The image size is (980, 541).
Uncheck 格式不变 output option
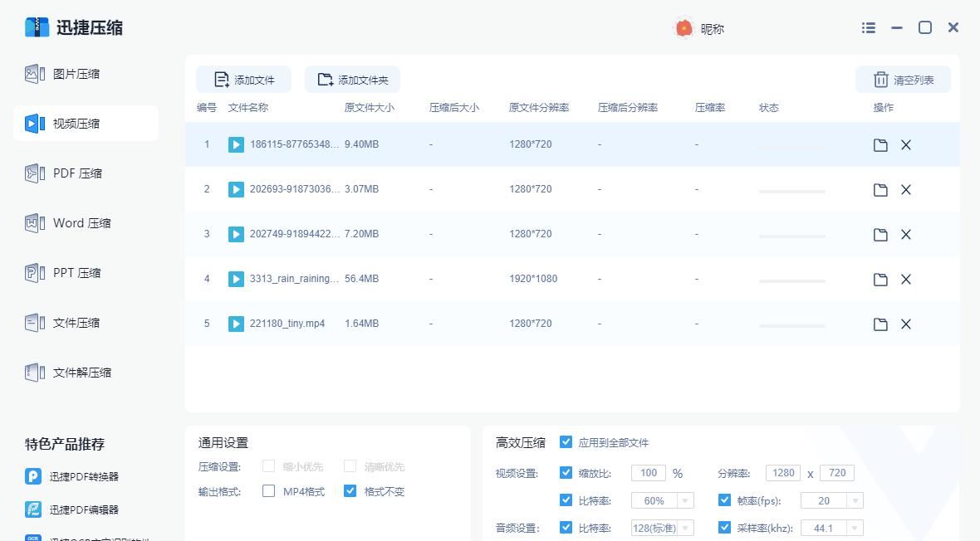[350, 491]
